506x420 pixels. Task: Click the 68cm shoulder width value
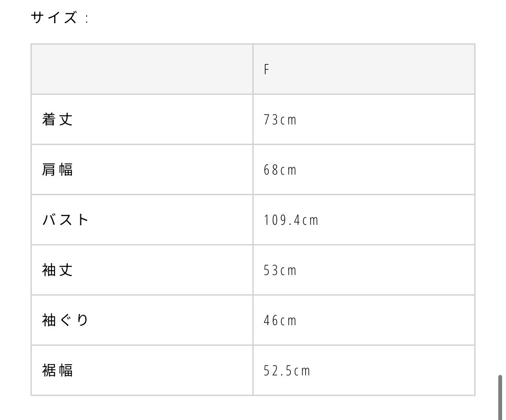tap(280, 170)
